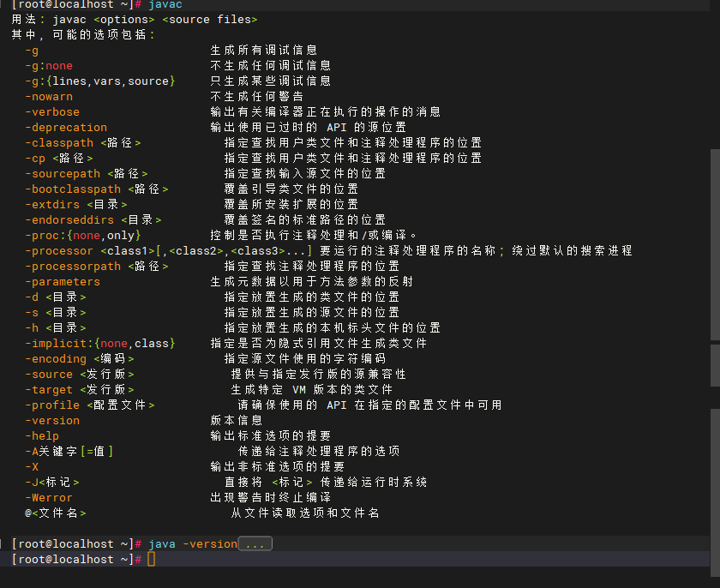Click the '-verbose' option text
The width and height of the screenshot is (720, 588).
pyautogui.click(x=52, y=111)
